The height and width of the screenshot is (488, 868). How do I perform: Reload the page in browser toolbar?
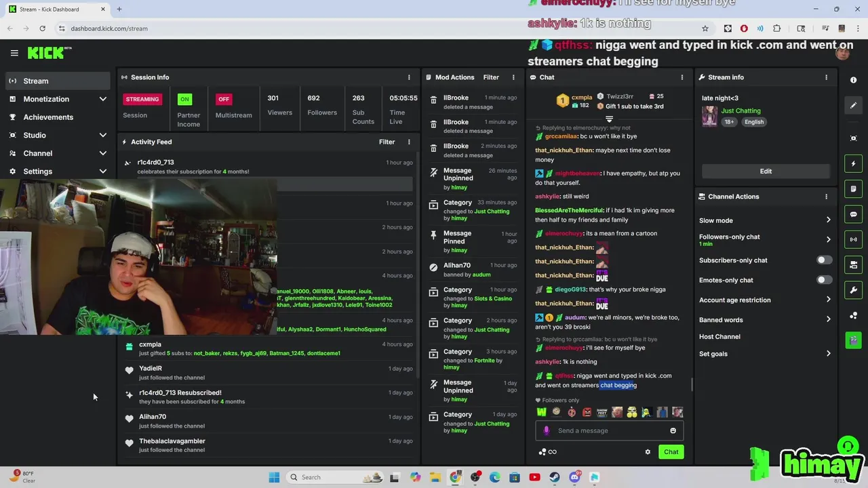click(x=42, y=28)
